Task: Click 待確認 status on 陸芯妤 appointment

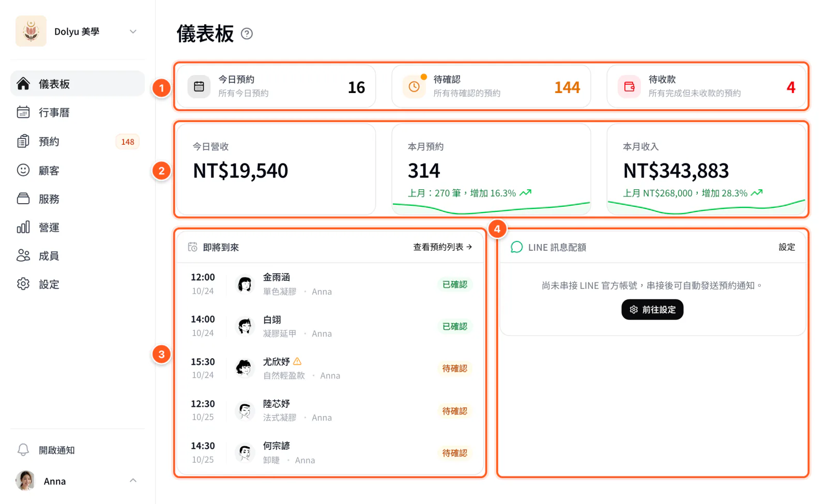Action: [x=455, y=411]
